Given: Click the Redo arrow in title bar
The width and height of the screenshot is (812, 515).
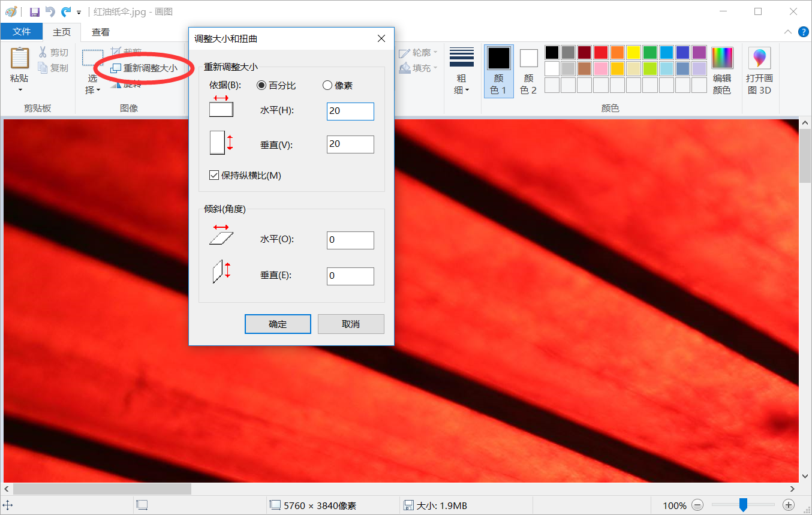Looking at the screenshot, I should coord(66,11).
